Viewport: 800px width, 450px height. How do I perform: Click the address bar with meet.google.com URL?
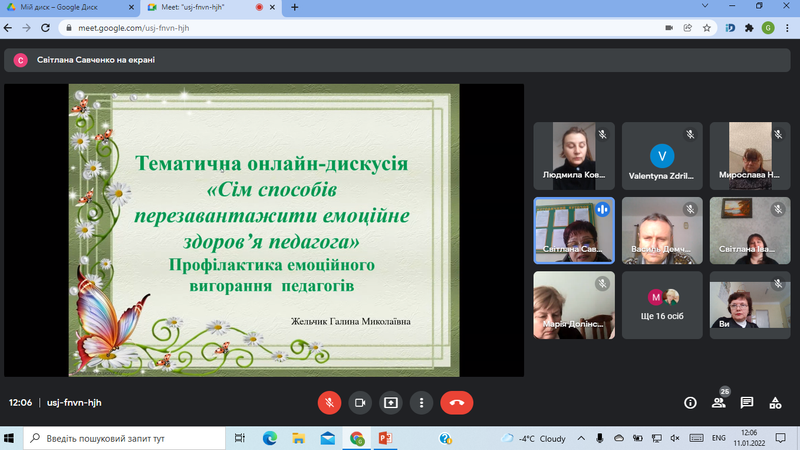(x=388, y=28)
